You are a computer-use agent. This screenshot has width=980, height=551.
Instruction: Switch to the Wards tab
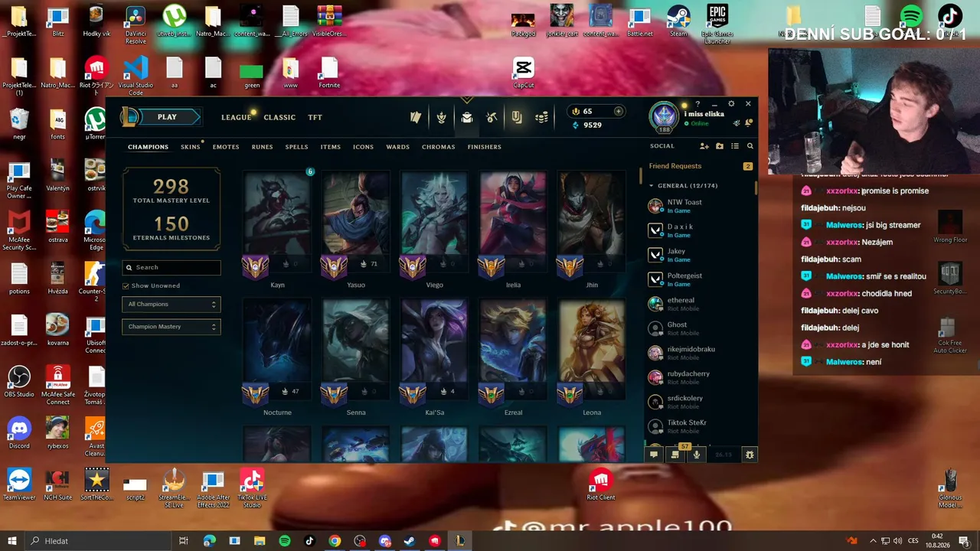[x=398, y=147]
